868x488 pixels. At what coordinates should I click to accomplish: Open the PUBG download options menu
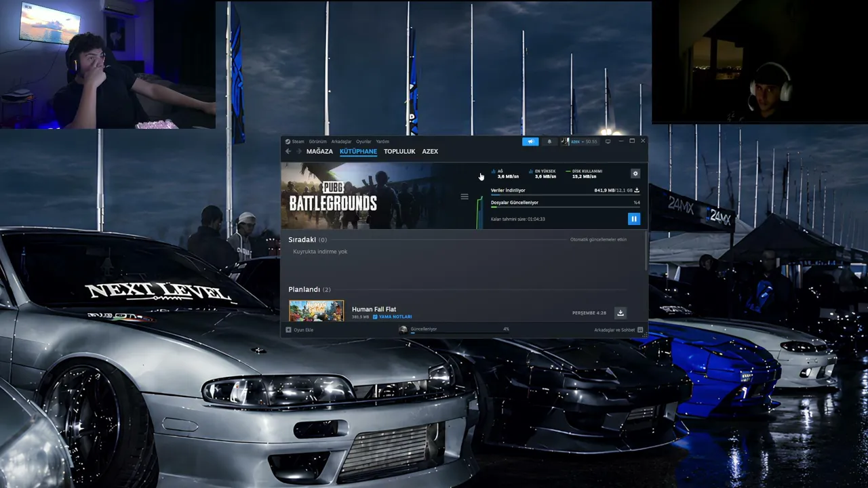[465, 197]
